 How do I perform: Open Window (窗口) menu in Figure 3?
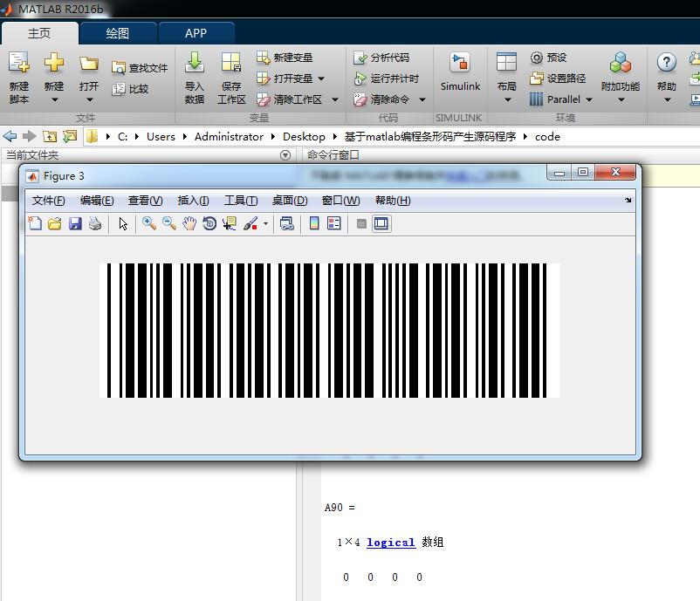(x=340, y=201)
